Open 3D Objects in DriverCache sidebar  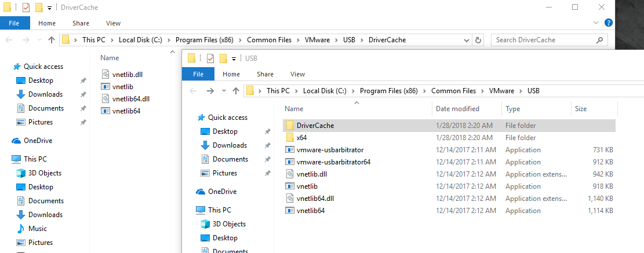[x=45, y=173]
